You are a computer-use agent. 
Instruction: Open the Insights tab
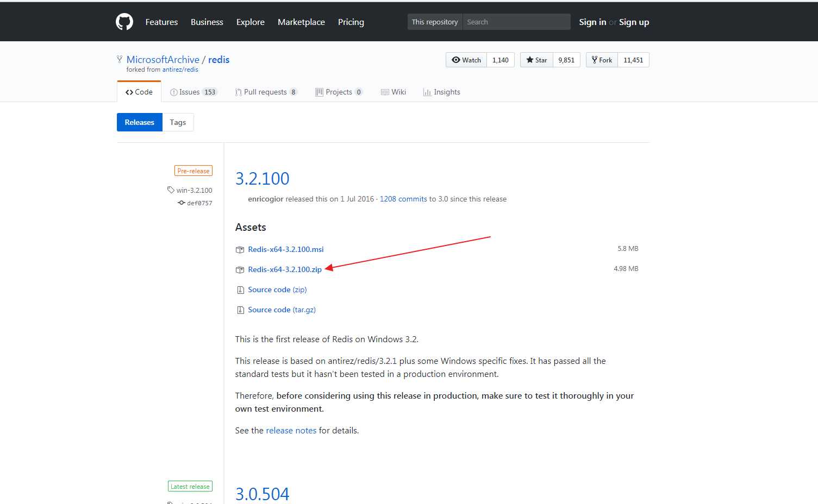click(442, 92)
